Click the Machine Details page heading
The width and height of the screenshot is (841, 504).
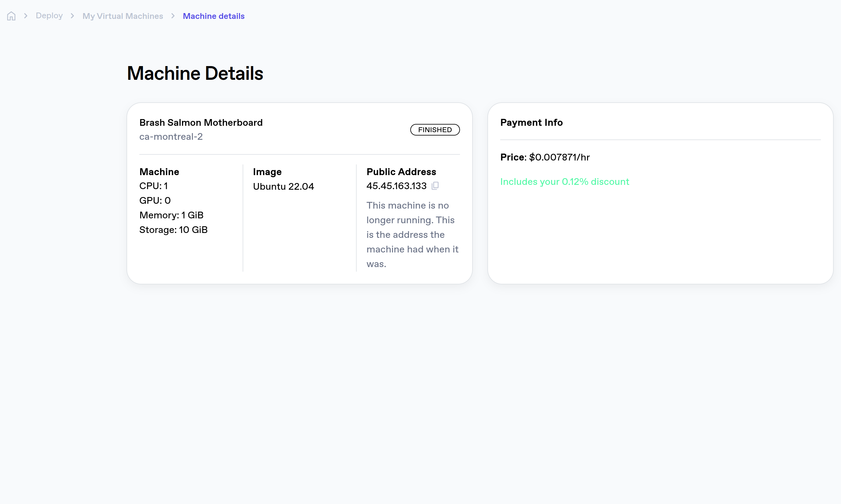tap(195, 73)
